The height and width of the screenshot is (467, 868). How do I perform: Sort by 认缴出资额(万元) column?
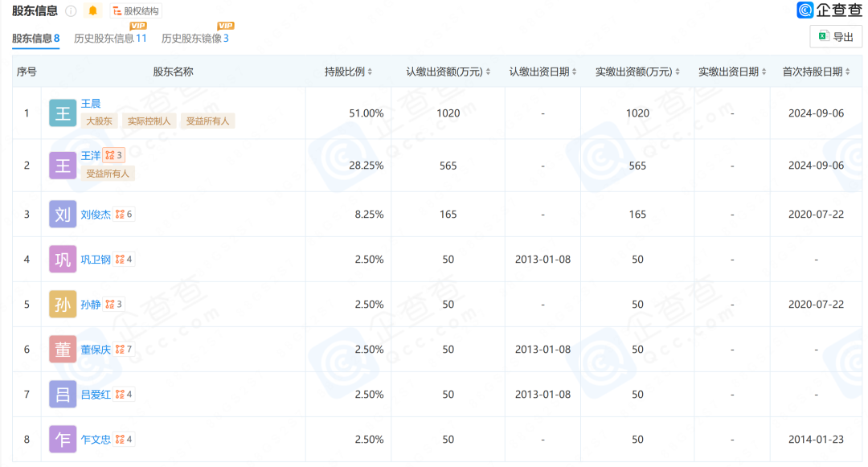point(448,72)
